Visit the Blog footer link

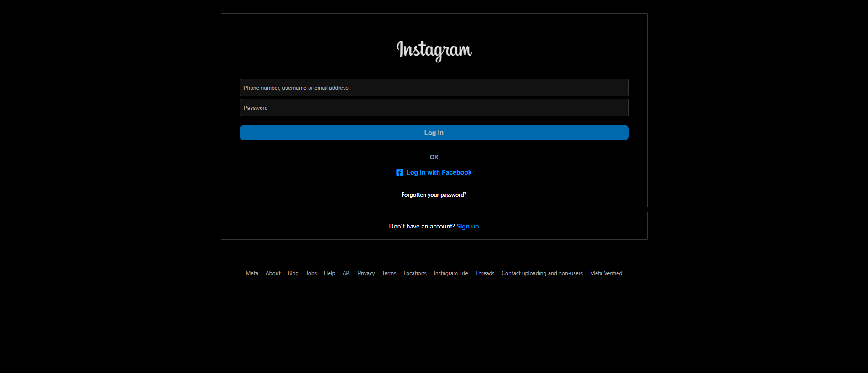[293, 273]
